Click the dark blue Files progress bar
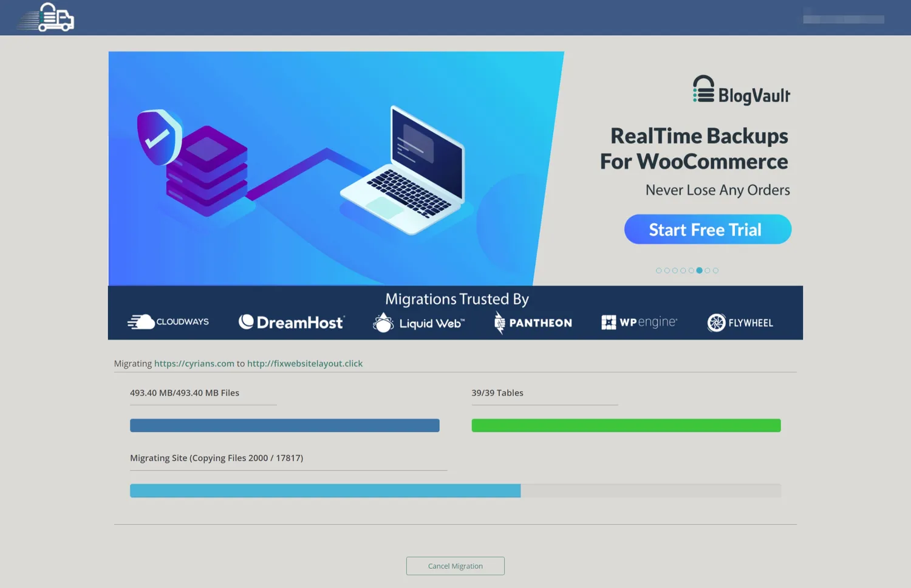911x588 pixels. coord(284,425)
